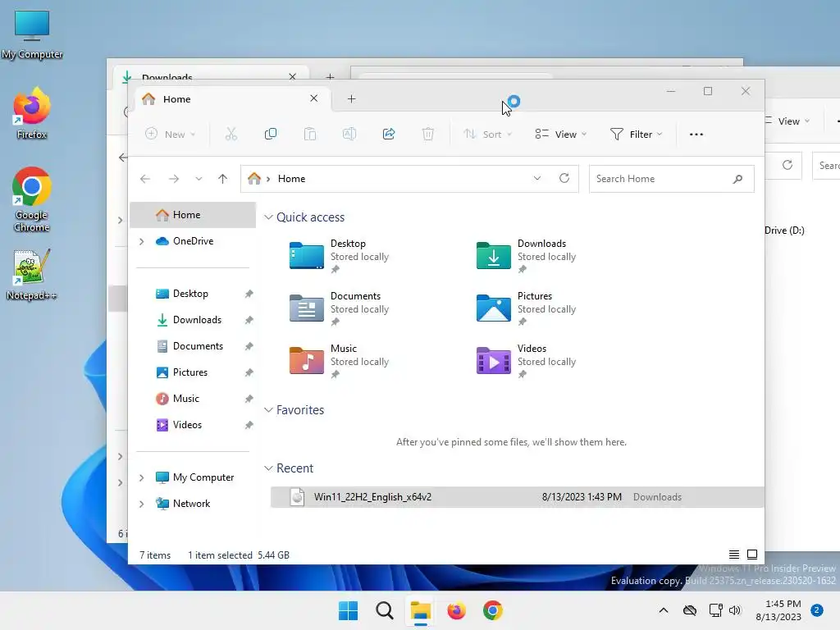This screenshot has height=630, width=840.
Task: Switch to large thumbnails view in status bar
Action: (752, 555)
